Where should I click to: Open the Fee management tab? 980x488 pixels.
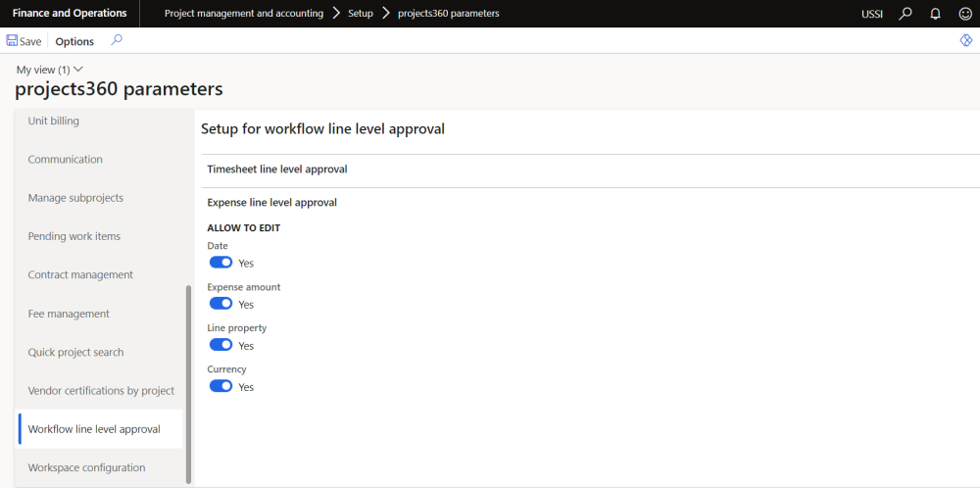[x=69, y=314]
